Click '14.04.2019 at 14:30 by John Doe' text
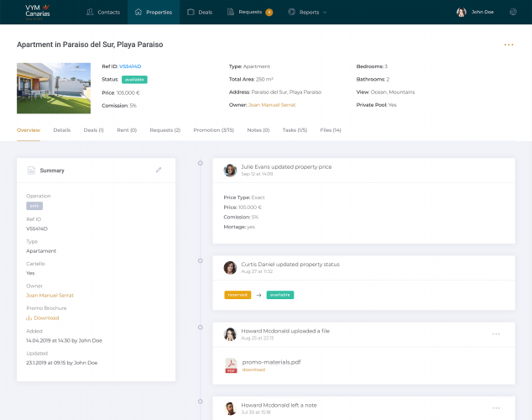Viewport: 532px width, 420px height. (64, 340)
